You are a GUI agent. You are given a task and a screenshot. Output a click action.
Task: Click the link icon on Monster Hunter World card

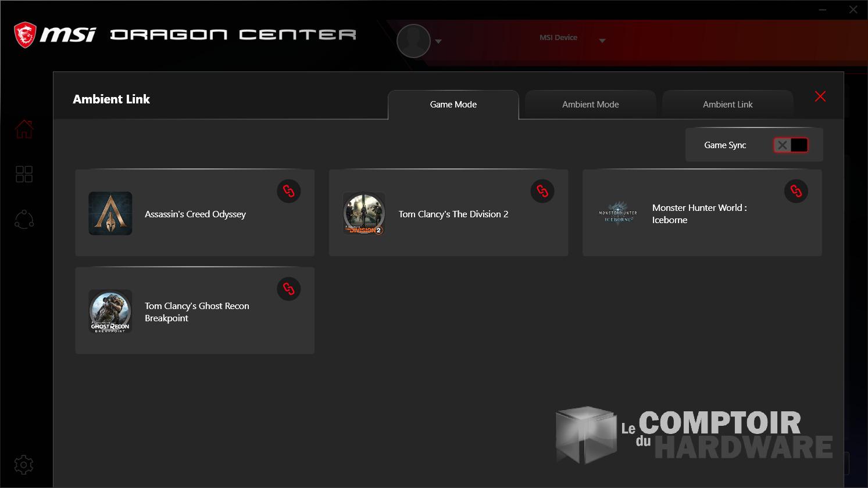coord(796,191)
